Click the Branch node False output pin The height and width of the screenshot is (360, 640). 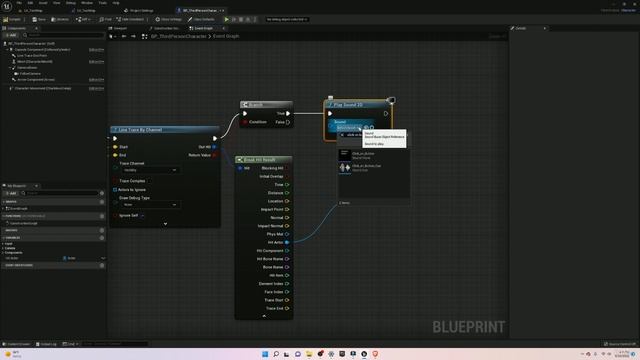(x=288, y=122)
